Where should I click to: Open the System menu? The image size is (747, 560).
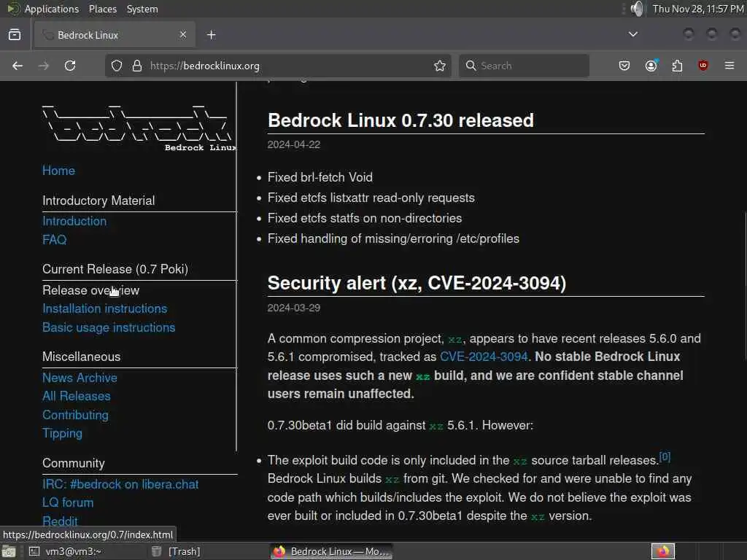tap(142, 9)
